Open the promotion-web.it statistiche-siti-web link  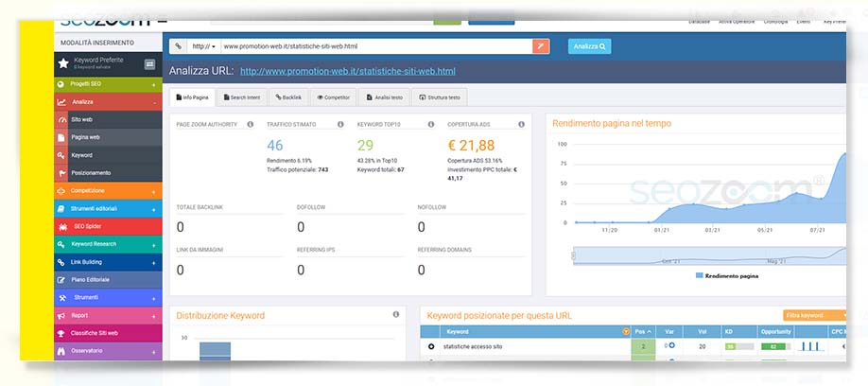[347, 71]
